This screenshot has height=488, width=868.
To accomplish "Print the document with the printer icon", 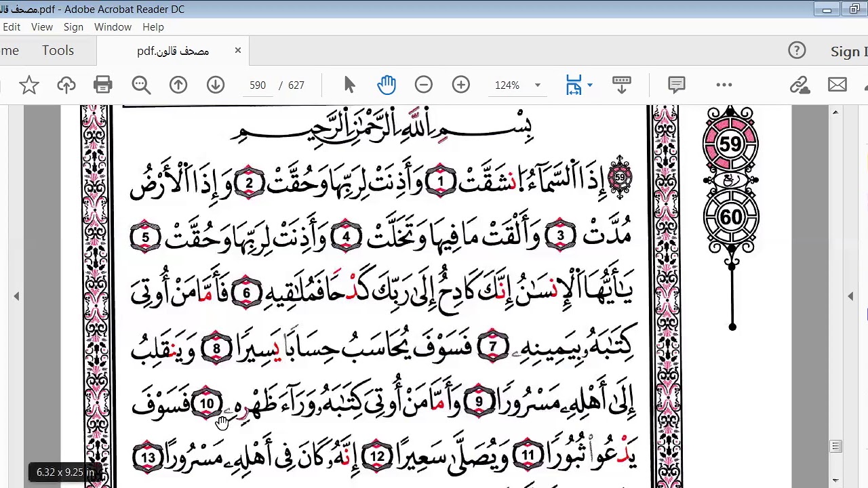I will click(x=103, y=85).
